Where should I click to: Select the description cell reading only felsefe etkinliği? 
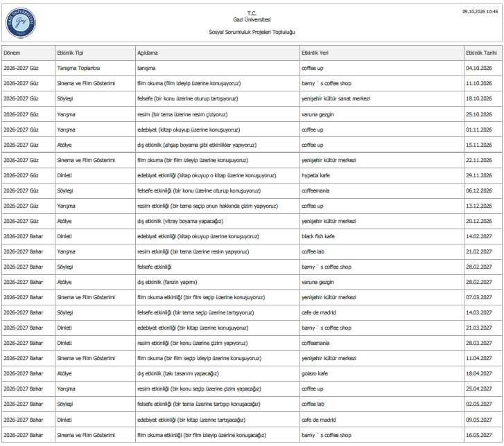click(x=218, y=267)
